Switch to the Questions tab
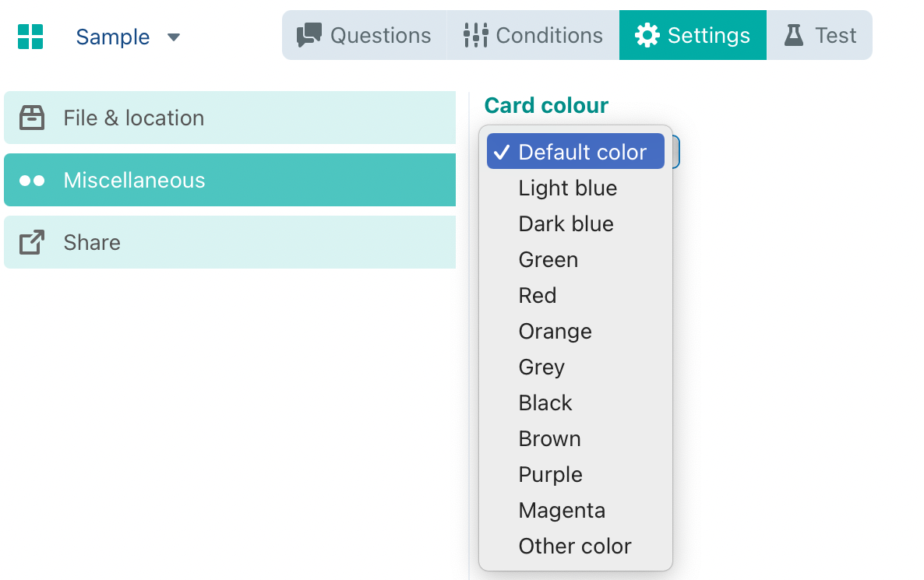Image resolution: width=924 pixels, height=580 pixels. click(380, 35)
